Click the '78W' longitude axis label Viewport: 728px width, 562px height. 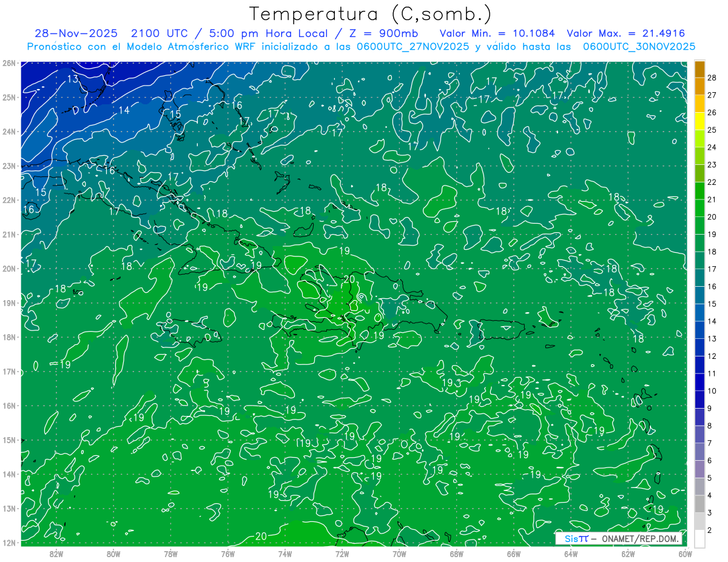[x=170, y=554]
